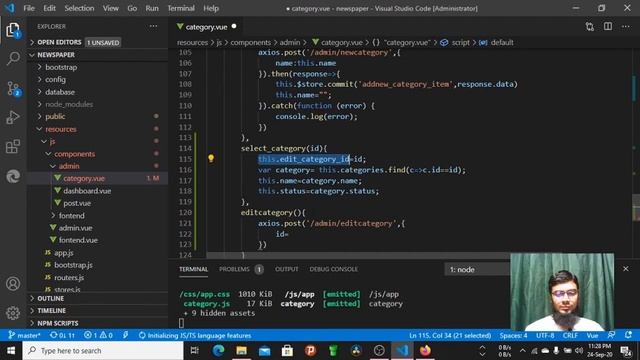Expand the database folder
The image size is (640, 360).
[x=60, y=92]
